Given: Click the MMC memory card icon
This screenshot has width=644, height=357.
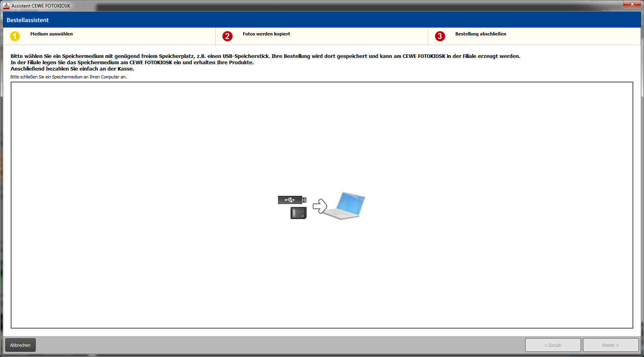Looking at the screenshot, I should [x=298, y=213].
